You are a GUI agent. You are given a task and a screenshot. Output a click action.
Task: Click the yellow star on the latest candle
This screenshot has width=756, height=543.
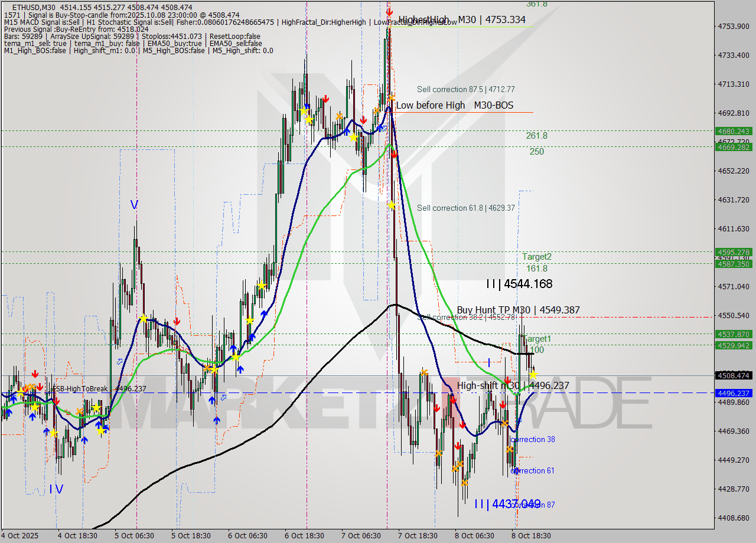(x=533, y=374)
